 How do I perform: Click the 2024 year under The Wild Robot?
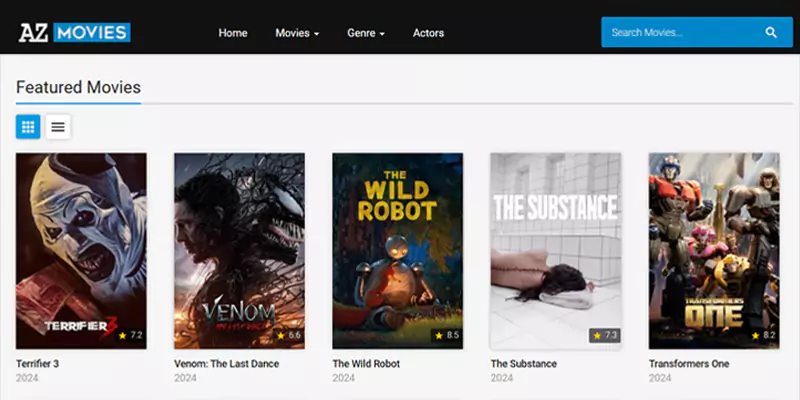343,378
